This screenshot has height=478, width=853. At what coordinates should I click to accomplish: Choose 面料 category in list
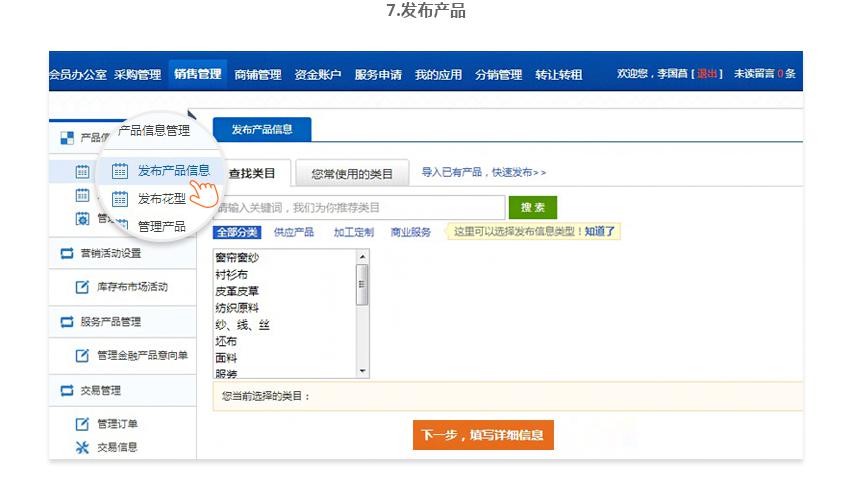pos(226,358)
